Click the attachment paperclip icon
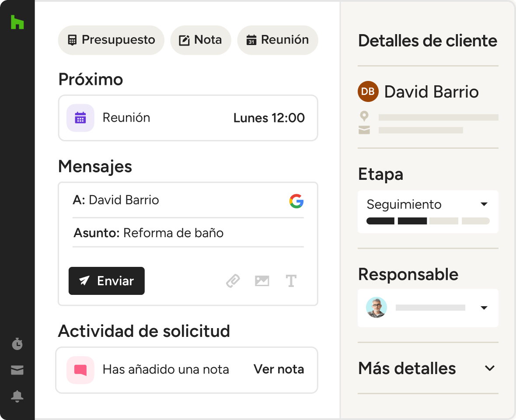 233,281
